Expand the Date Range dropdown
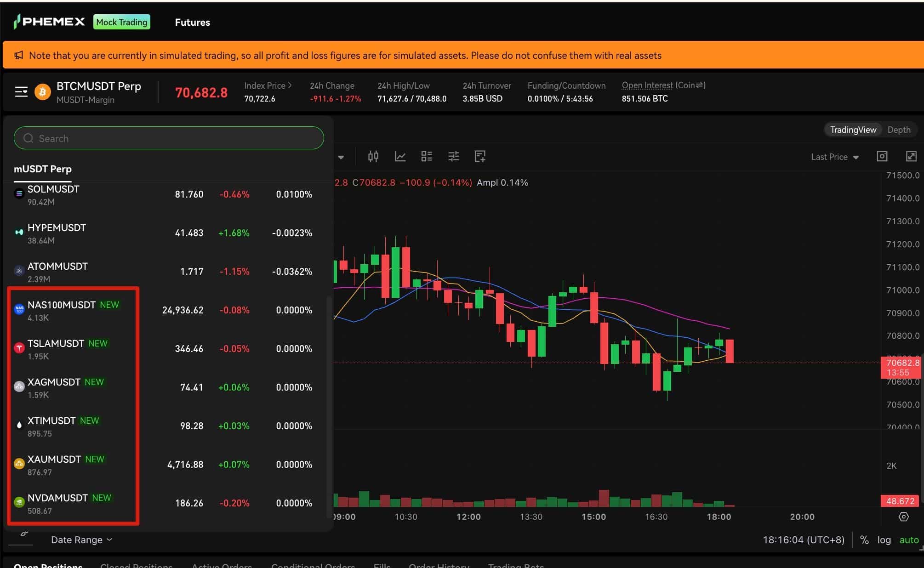 pos(81,540)
